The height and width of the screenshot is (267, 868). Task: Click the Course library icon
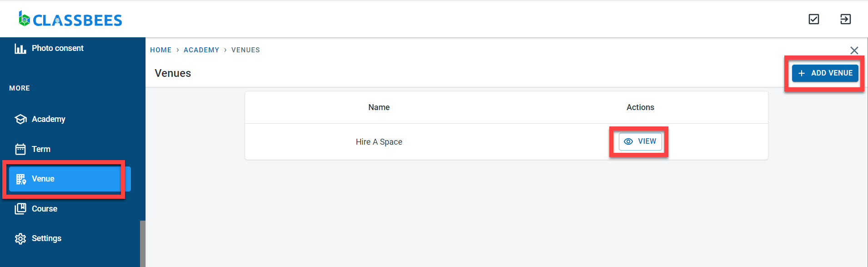[x=20, y=209]
